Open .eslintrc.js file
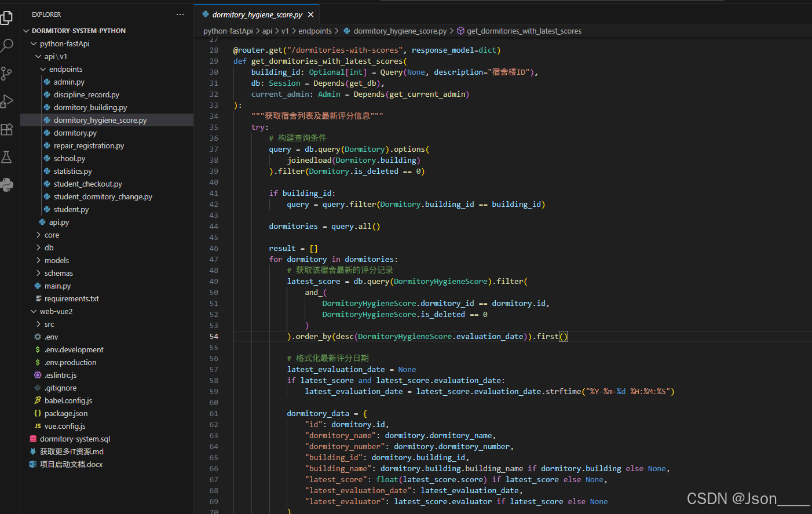This screenshot has width=812, height=514. coord(107,375)
